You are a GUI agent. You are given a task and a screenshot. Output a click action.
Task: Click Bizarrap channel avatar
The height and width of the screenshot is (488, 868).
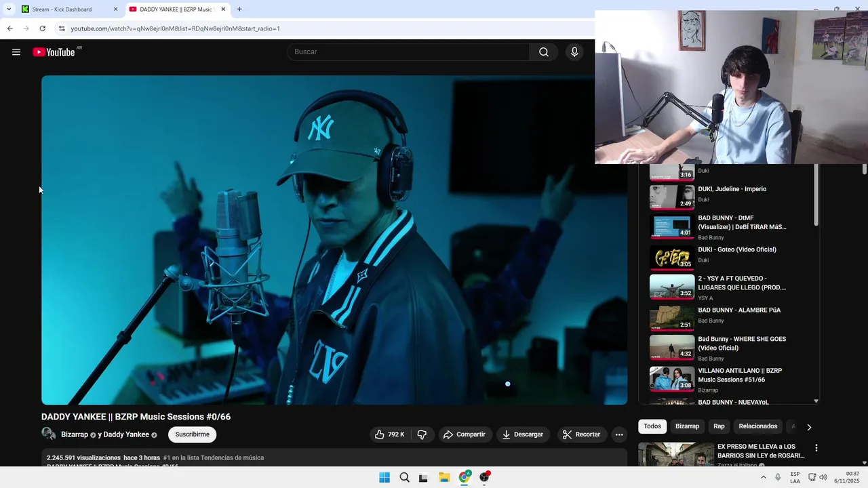pos(49,434)
